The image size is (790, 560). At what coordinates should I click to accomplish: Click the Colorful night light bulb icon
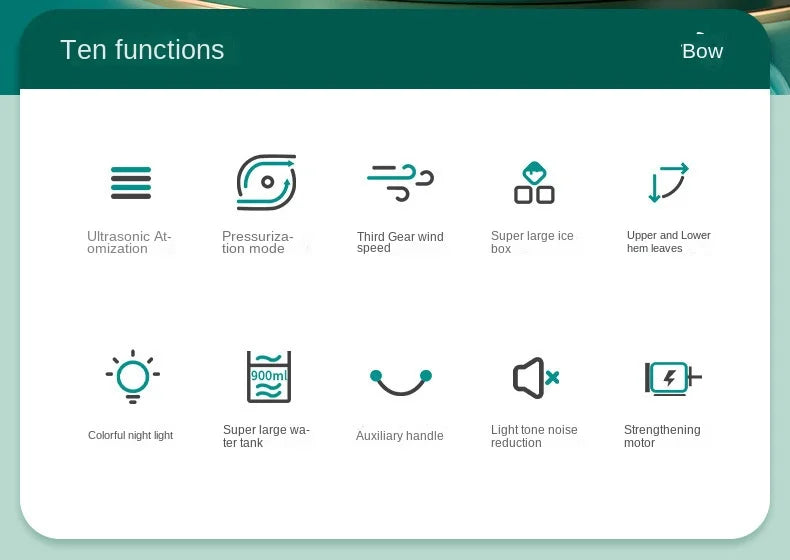132,378
